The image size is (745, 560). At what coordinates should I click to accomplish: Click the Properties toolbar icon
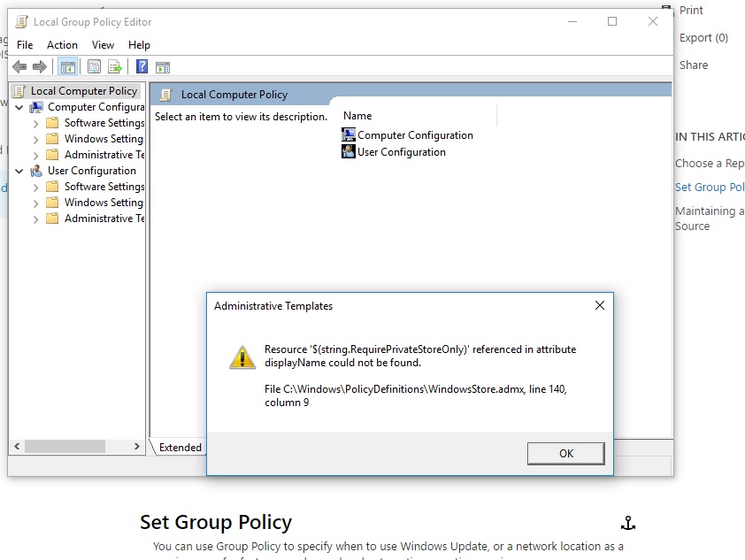click(94, 67)
